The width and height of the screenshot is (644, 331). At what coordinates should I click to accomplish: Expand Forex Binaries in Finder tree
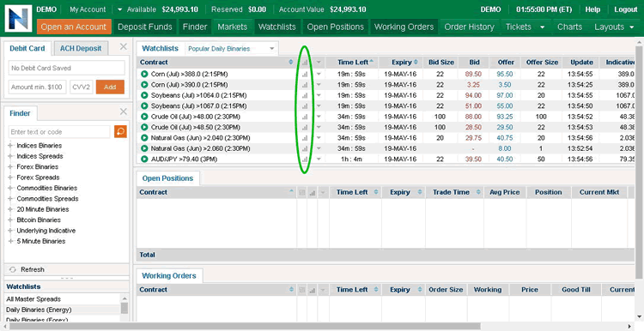10,167
